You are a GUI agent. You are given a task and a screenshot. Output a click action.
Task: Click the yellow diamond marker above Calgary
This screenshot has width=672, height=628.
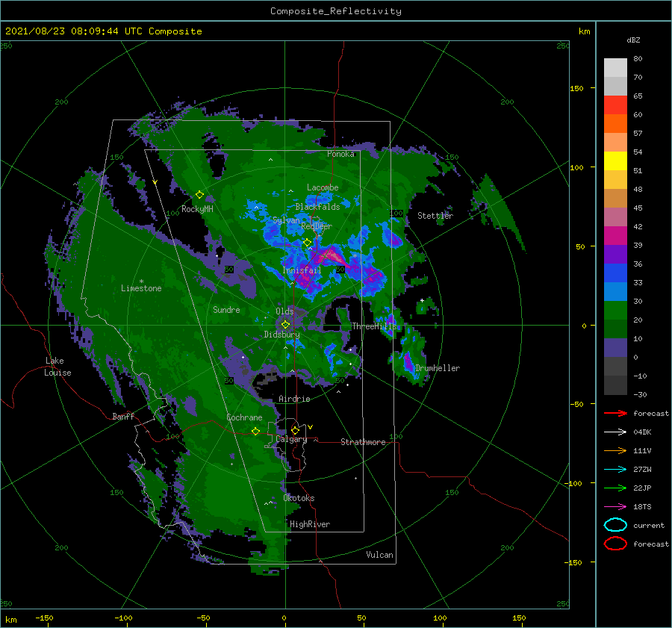[x=295, y=430]
